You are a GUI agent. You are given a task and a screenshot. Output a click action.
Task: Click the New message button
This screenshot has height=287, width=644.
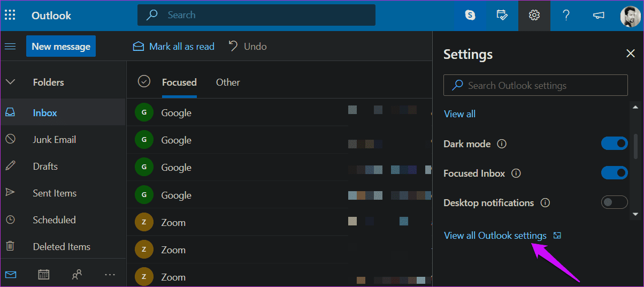pyautogui.click(x=61, y=47)
